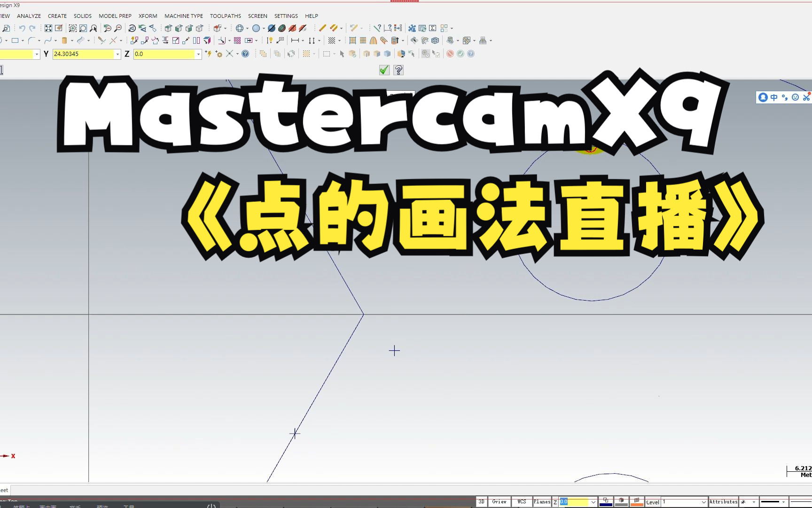Open the HELP menu
The width and height of the screenshot is (812, 508).
312,16
